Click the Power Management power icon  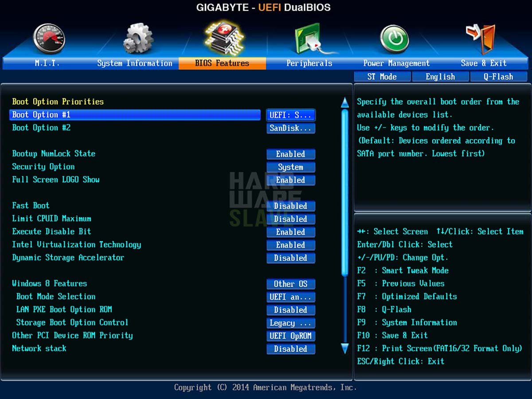pyautogui.click(x=395, y=39)
